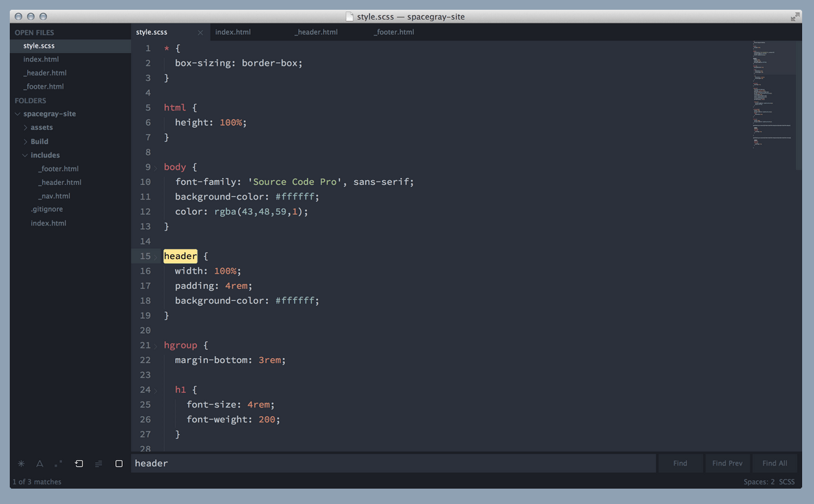
Task: Enable whole word matching
Action: click(58, 463)
